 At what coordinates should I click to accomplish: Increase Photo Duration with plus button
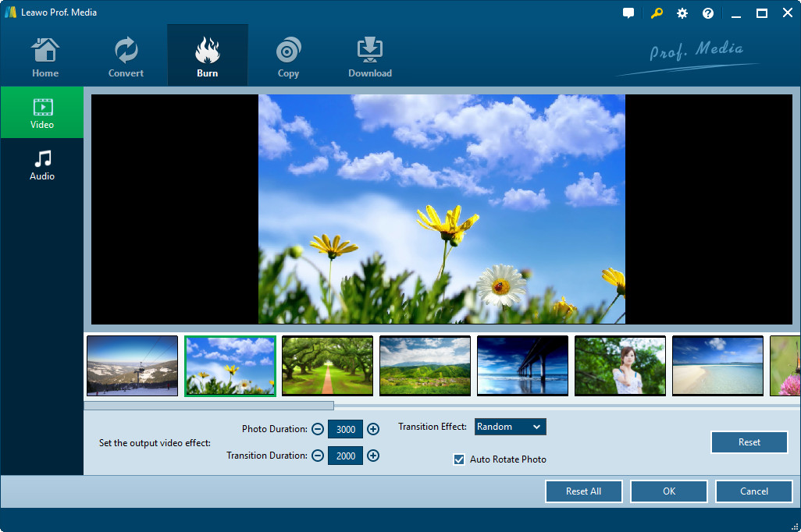373,429
